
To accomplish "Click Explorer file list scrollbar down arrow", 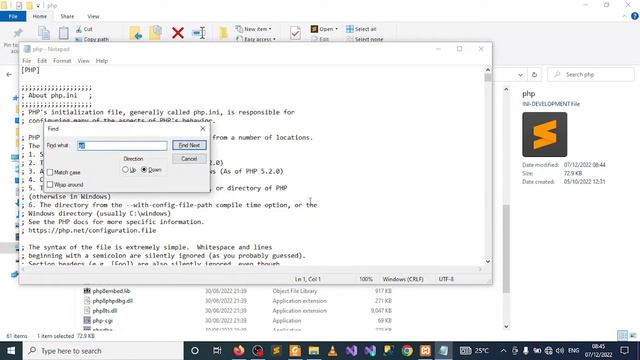I will (x=507, y=326).
